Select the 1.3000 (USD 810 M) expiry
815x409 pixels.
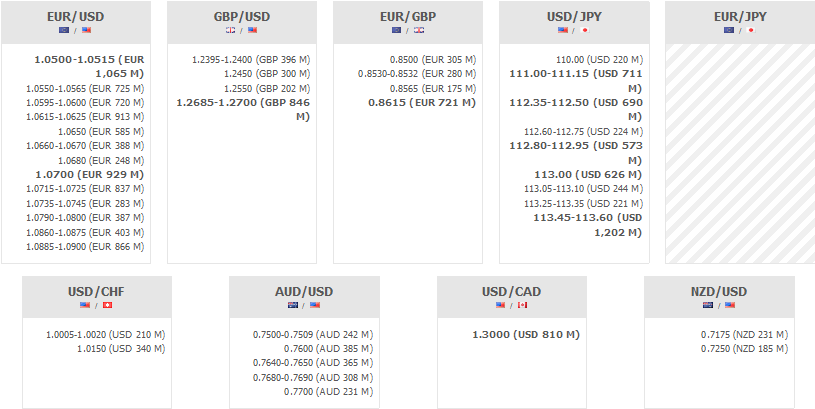tap(526, 334)
